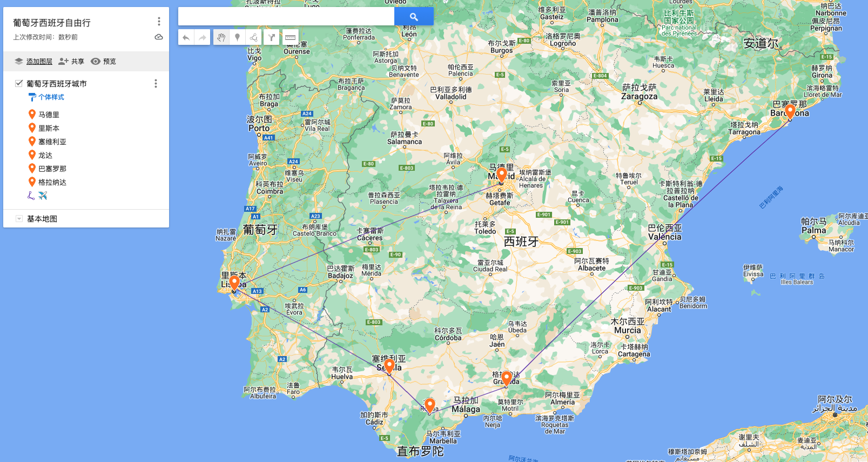Open map options three-dot menu beside title

coord(159,22)
